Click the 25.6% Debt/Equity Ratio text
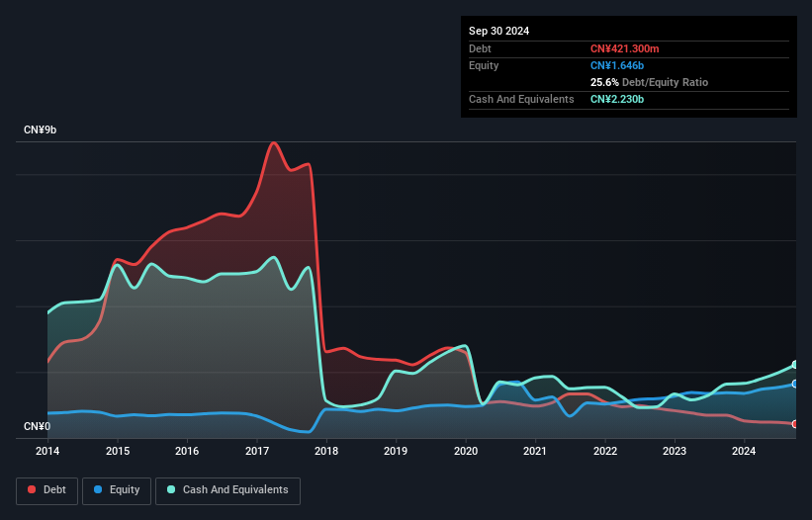 [649, 82]
